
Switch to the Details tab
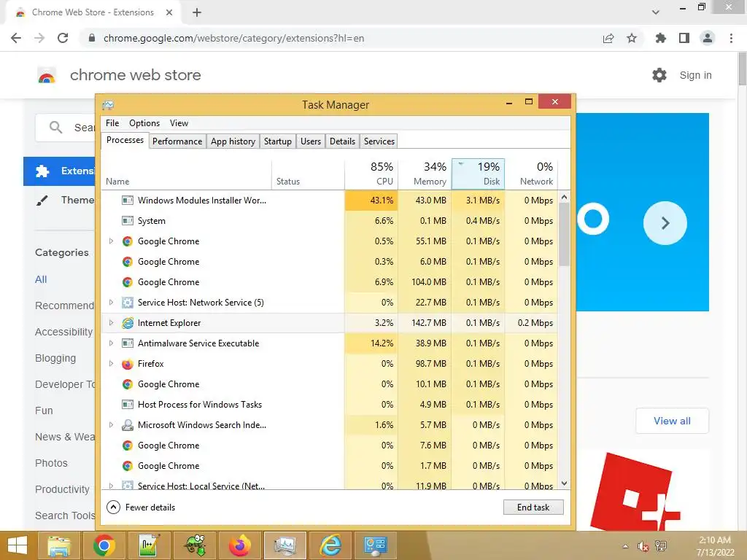tap(343, 141)
